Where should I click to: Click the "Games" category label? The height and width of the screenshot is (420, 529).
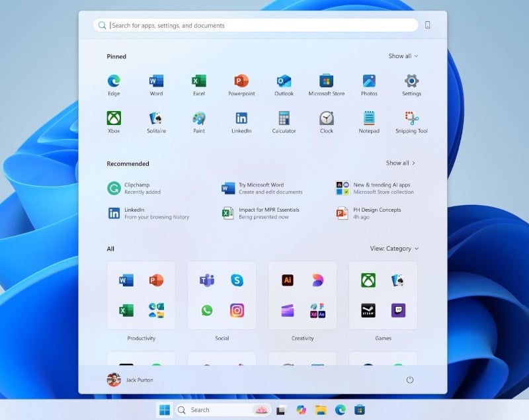(384, 338)
